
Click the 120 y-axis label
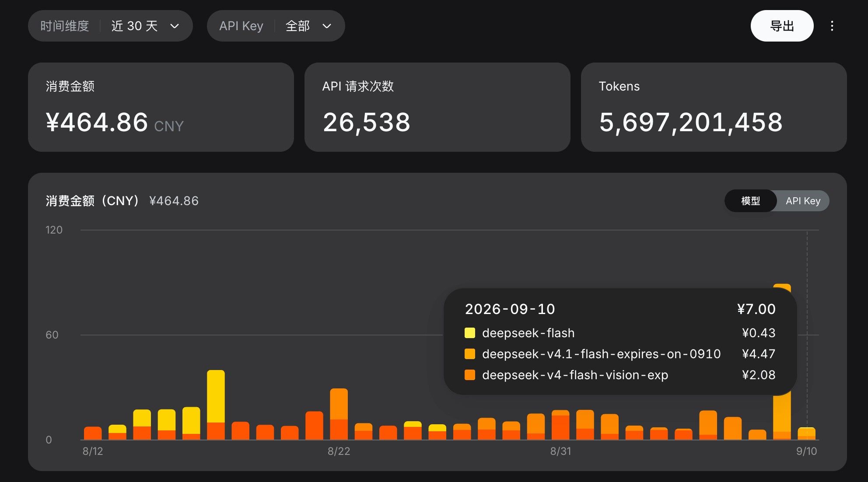click(54, 230)
